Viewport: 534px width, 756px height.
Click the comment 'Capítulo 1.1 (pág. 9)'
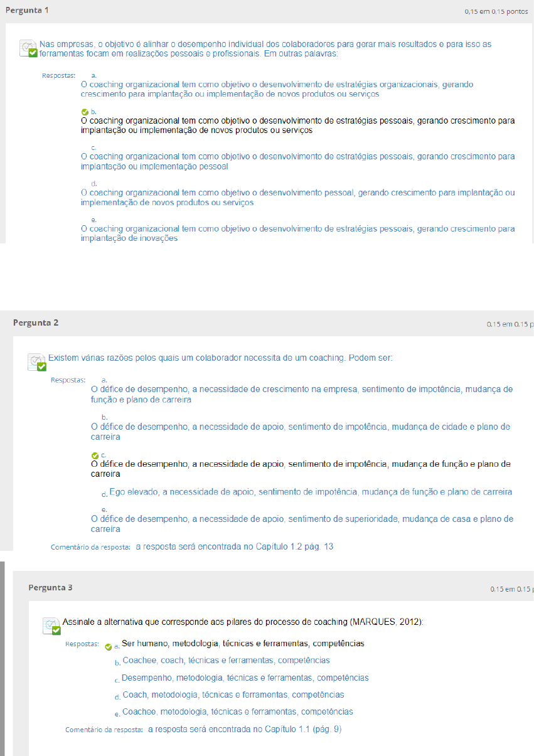(245, 729)
